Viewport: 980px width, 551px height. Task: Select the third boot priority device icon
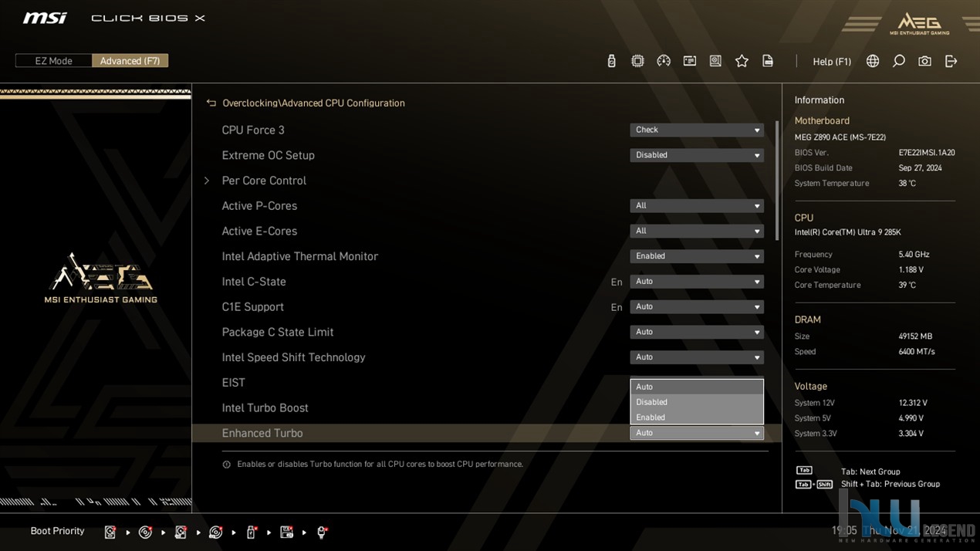tap(181, 532)
